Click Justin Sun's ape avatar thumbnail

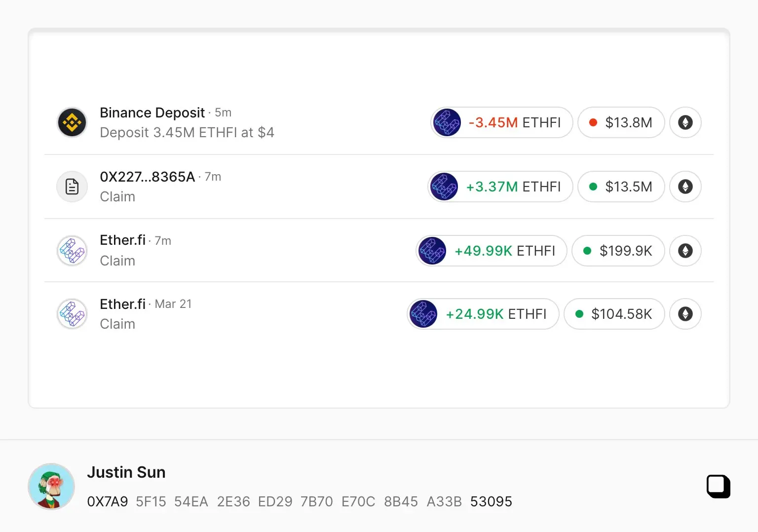click(51, 486)
